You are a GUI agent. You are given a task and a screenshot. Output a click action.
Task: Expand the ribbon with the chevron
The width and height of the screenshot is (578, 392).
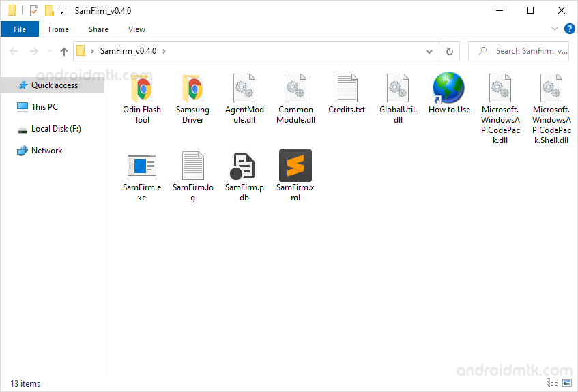(x=554, y=29)
